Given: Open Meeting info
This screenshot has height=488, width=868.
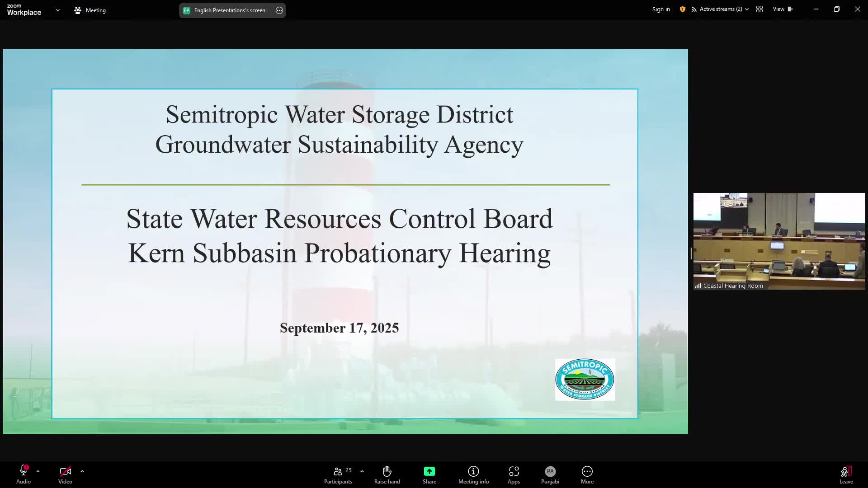Looking at the screenshot, I should (x=473, y=474).
